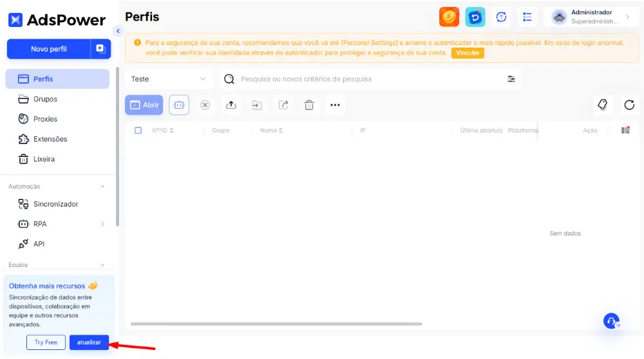Click the upload export icon
644x359 pixels.
coord(231,105)
